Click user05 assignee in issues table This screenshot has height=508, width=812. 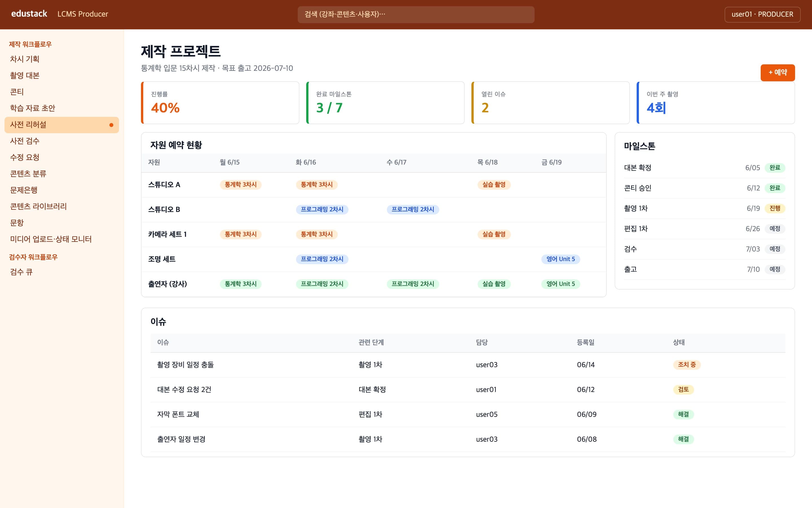(x=487, y=415)
